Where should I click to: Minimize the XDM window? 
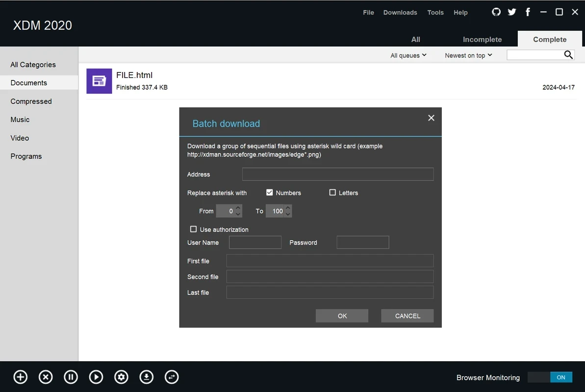[543, 12]
